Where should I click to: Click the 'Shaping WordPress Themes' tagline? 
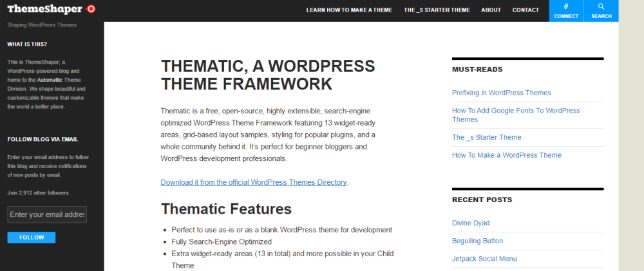click(x=42, y=25)
